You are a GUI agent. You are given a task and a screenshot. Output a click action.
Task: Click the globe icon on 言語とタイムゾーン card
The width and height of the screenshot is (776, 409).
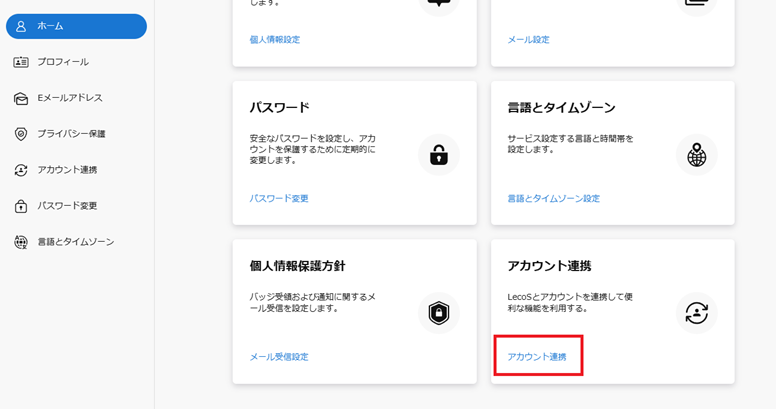[x=696, y=155]
